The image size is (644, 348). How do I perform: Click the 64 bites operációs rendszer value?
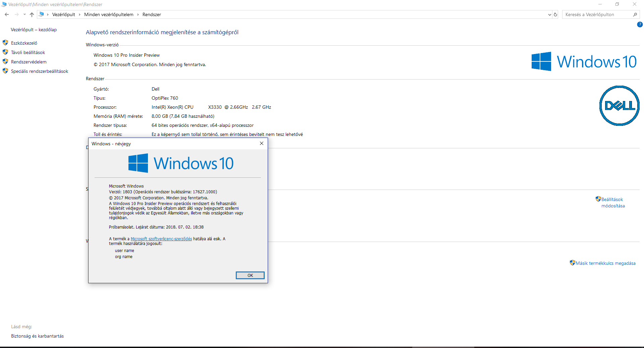coord(203,125)
